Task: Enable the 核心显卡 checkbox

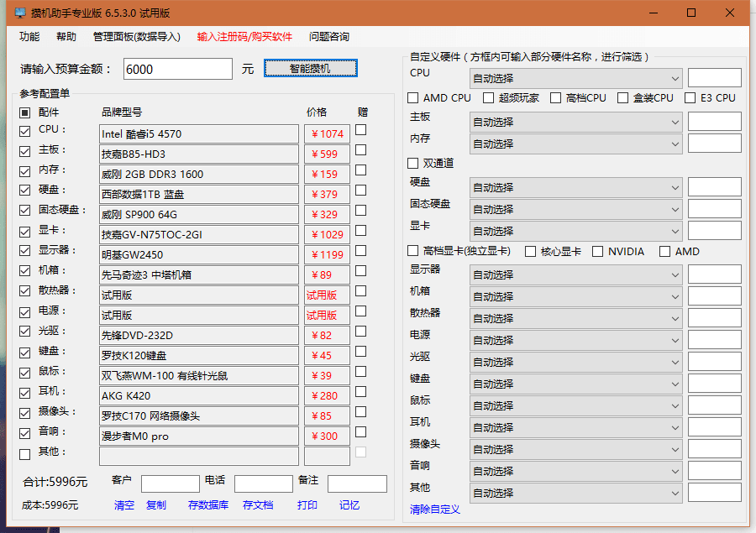Action: pyautogui.click(x=530, y=252)
